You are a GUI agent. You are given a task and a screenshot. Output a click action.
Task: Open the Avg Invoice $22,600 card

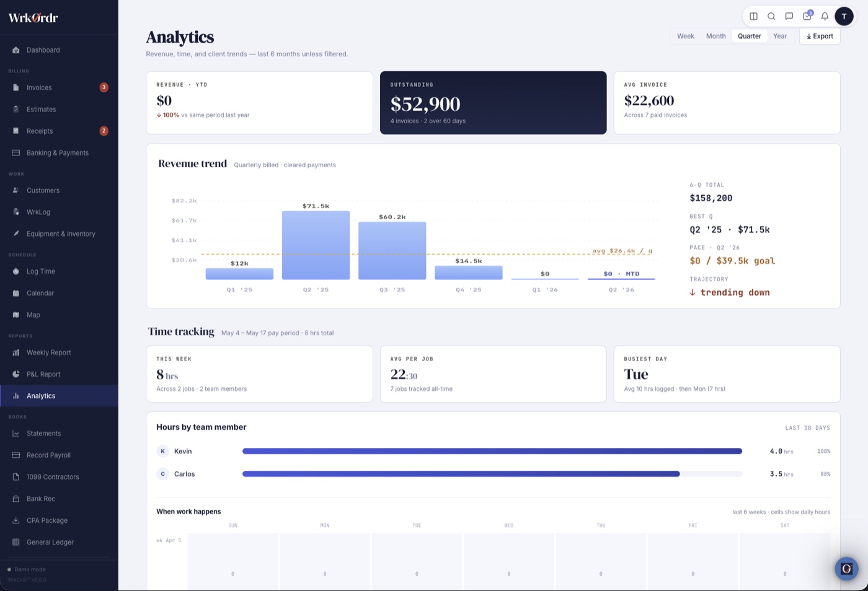[x=727, y=103]
